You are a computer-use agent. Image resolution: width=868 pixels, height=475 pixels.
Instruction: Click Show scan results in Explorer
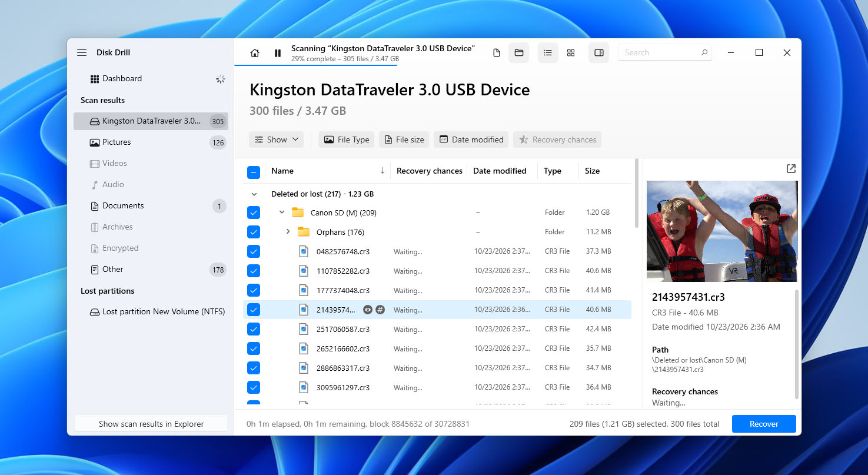(151, 424)
